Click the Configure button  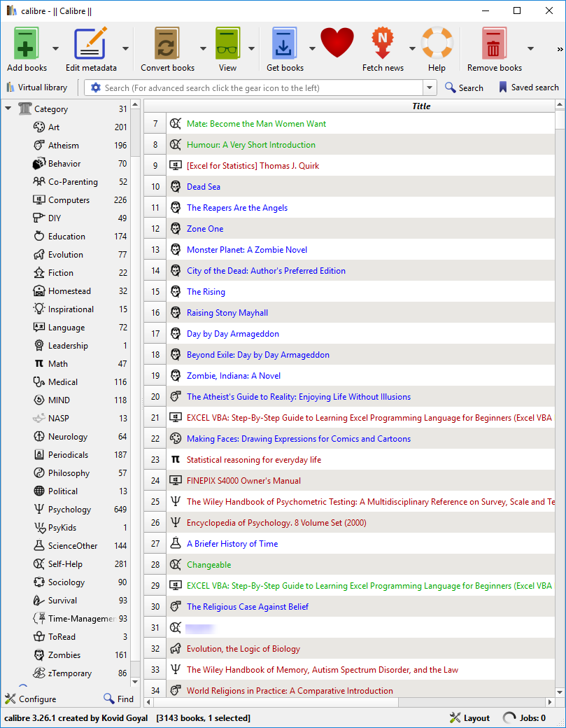(x=31, y=699)
